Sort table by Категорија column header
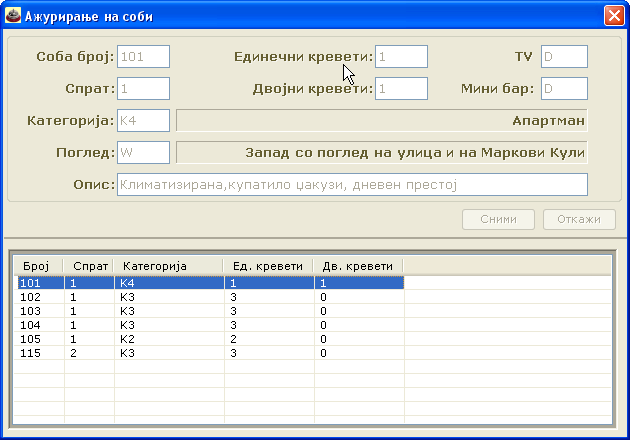 point(168,267)
